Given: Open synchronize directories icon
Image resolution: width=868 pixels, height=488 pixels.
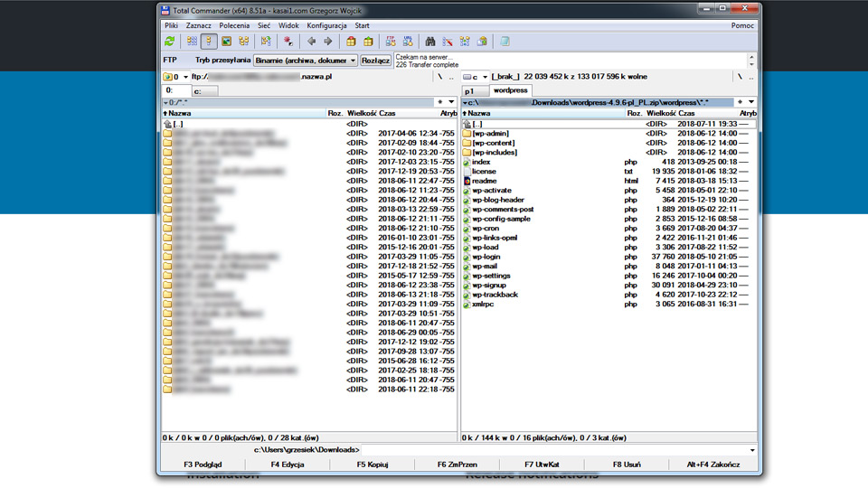Looking at the screenshot, I should 465,42.
